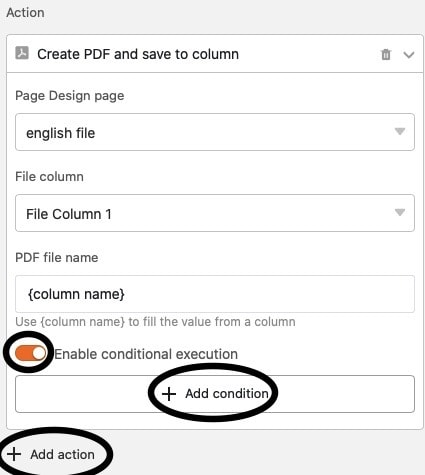Click the plus icon beside Add action
425x475 pixels.
tap(14, 454)
